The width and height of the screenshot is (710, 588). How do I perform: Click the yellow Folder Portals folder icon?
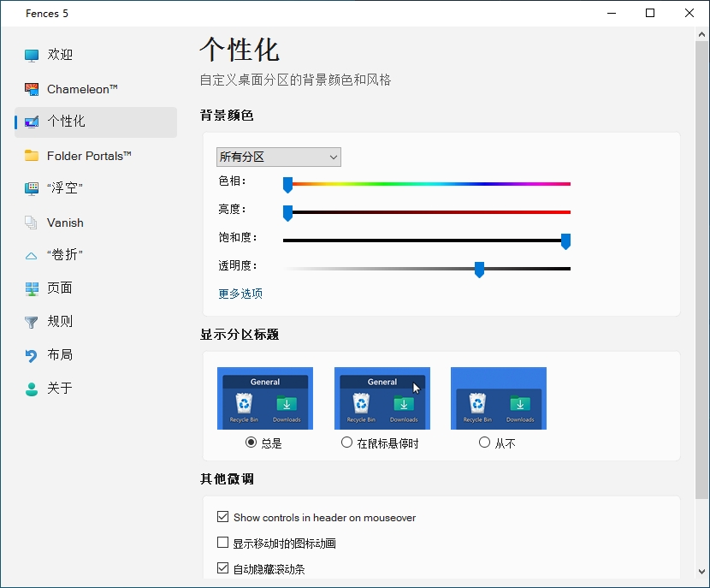(x=32, y=156)
